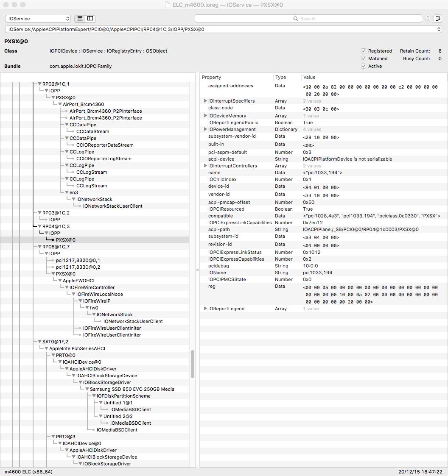The image size is (448, 476).
Task: Click the document icon in the title bar
Action: click(x=168, y=5)
